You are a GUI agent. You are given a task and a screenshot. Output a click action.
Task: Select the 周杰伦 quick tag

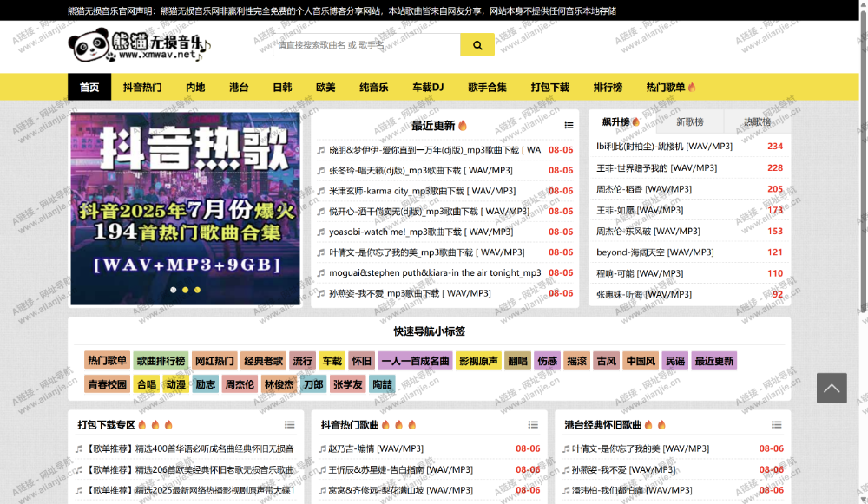240,384
